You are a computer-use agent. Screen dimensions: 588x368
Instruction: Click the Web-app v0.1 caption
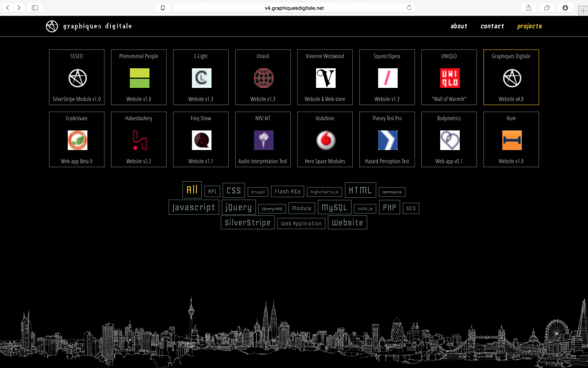[449, 161]
